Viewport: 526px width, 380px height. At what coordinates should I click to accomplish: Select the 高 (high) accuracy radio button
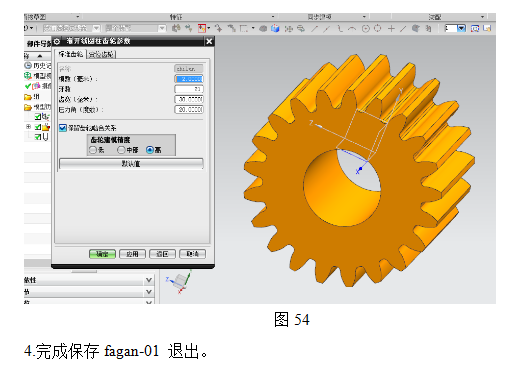click(x=150, y=150)
